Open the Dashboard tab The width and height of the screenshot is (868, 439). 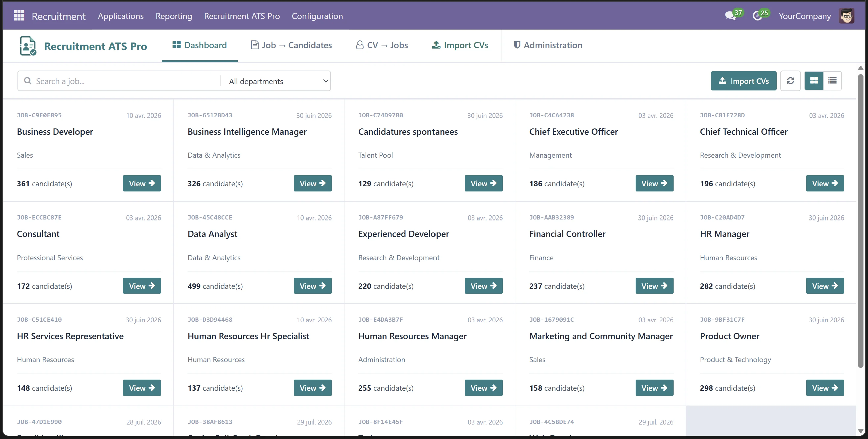[x=200, y=45]
